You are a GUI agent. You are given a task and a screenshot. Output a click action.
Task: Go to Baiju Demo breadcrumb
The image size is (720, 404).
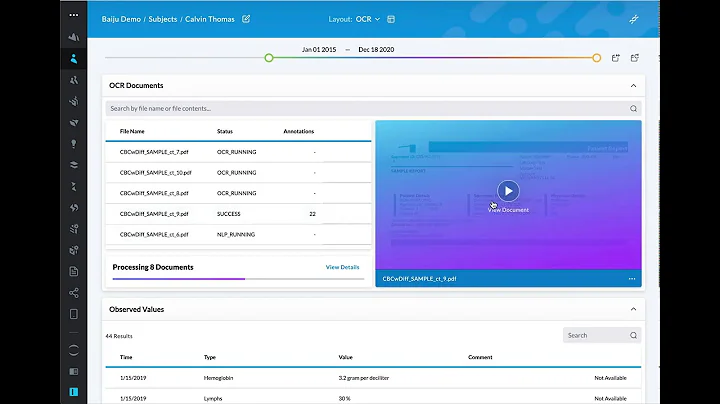[x=121, y=19]
